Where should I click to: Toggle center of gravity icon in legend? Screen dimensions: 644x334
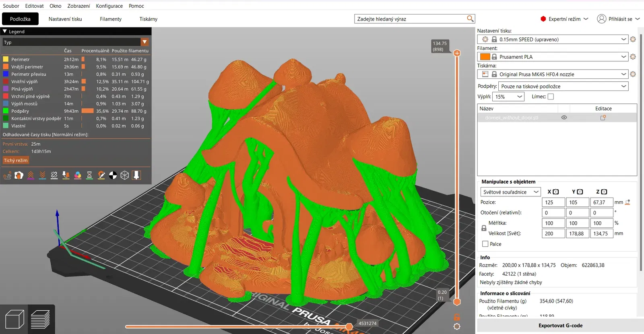113,175
